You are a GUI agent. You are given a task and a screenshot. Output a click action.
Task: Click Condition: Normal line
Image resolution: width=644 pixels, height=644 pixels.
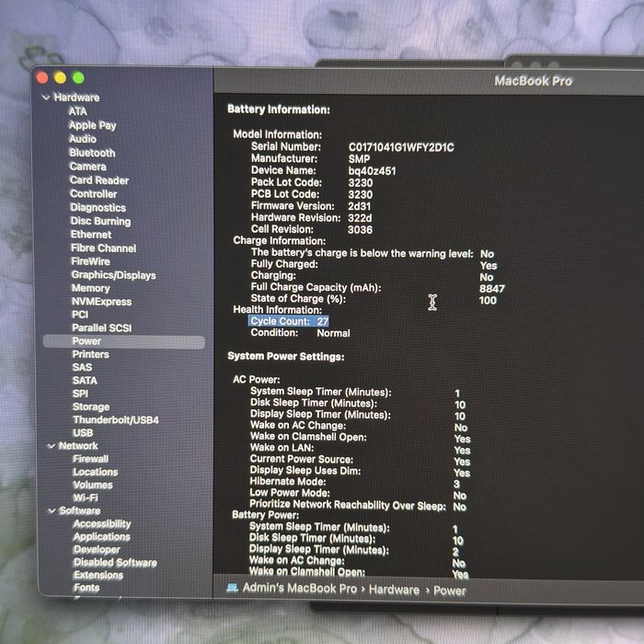(x=300, y=333)
